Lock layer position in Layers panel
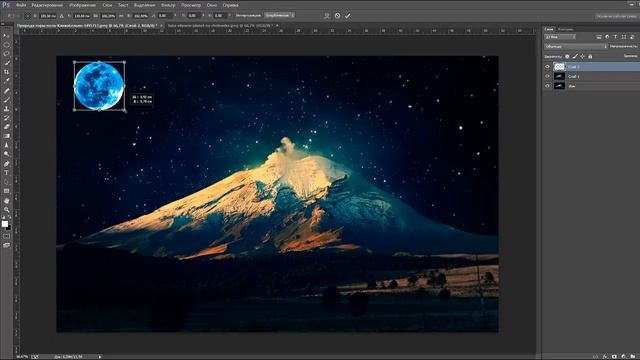This screenshot has height=360, width=640. click(x=582, y=56)
